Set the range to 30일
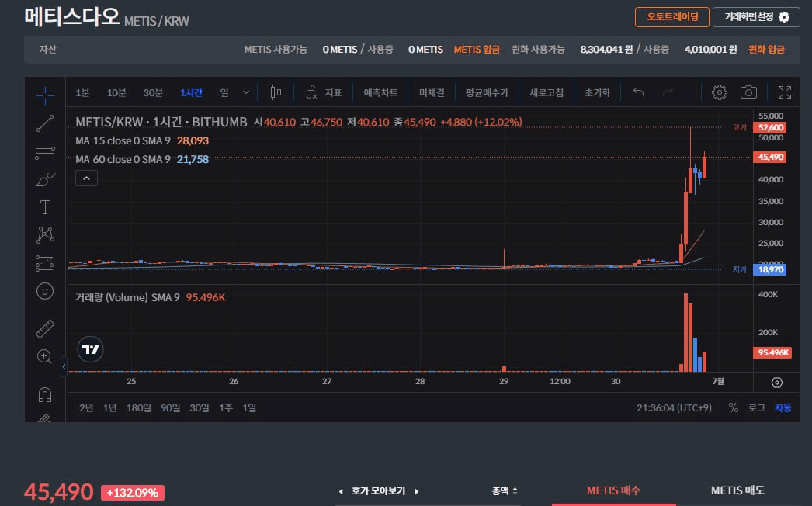This screenshot has height=506, width=812. pos(200,407)
